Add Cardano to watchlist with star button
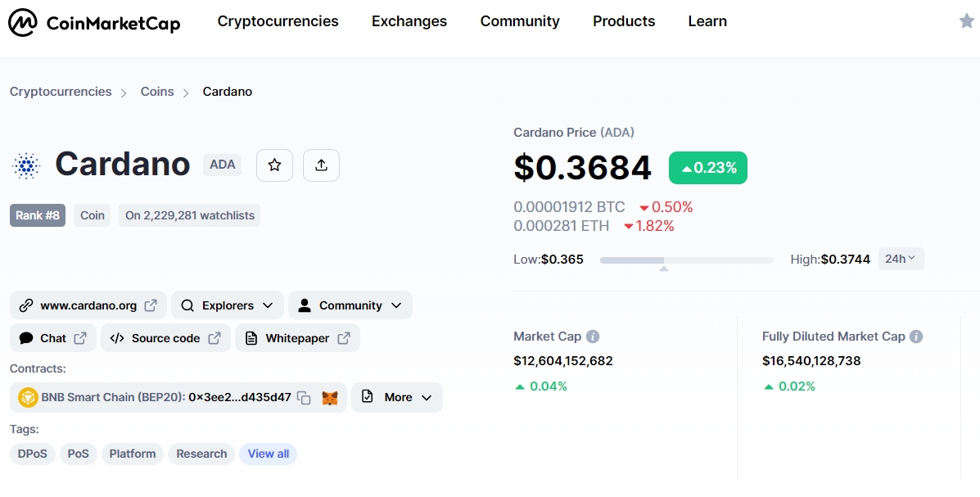Viewport: 980px width, 497px height. tap(274, 165)
